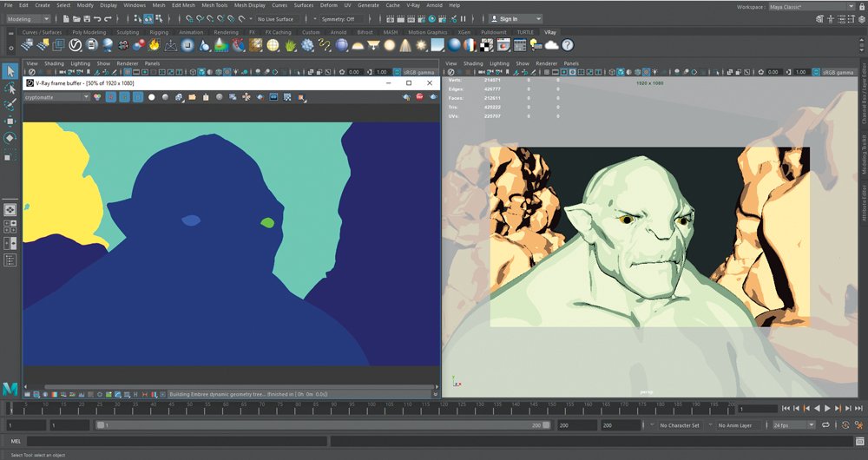Image resolution: width=868 pixels, height=460 pixels.
Task: Toggle the single-pane layout button
Action: [x=10, y=210]
